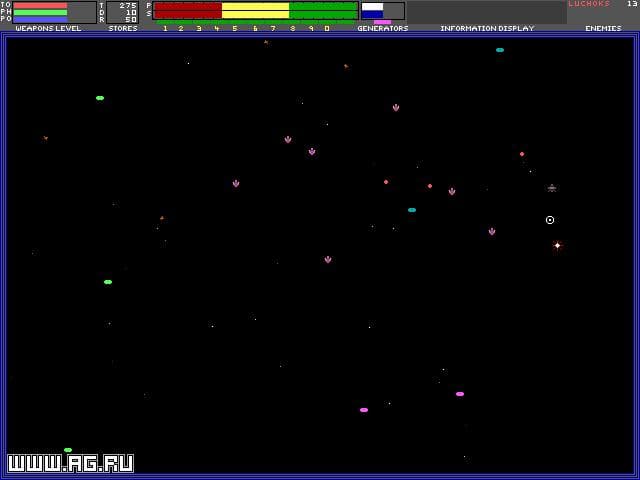Click the LUCHOKS enemies label
This screenshot has width=640, height=480.
pyautogui.click(x=589, y=4)
